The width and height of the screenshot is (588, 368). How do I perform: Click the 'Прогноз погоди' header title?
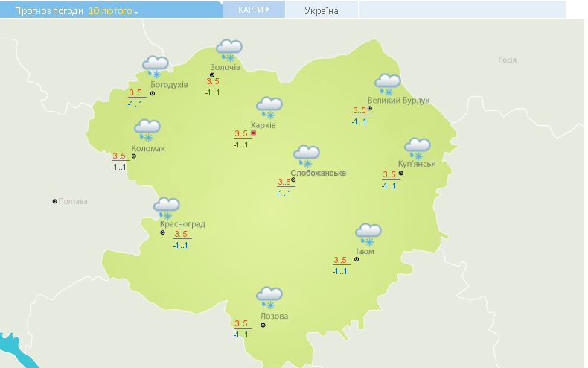(x=48, y=11)
